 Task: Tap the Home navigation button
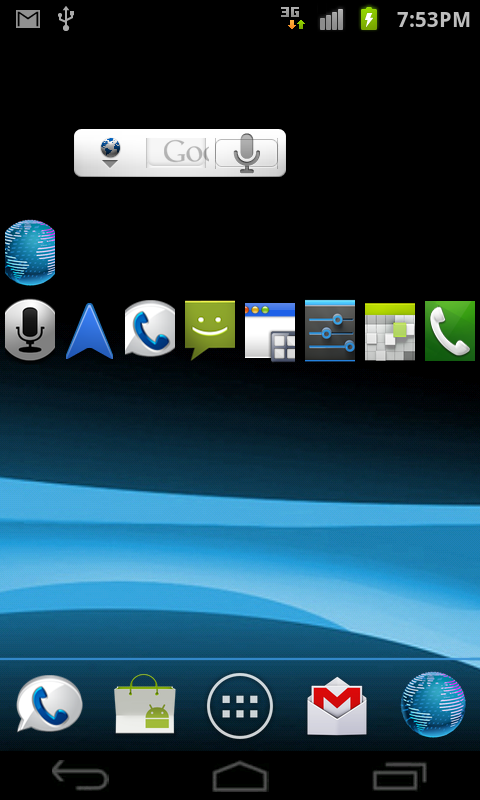pyautogui.click(x=240, y=776)
